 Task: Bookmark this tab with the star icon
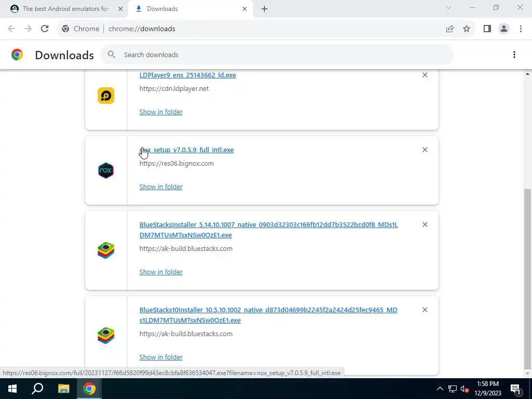[467, 29]
